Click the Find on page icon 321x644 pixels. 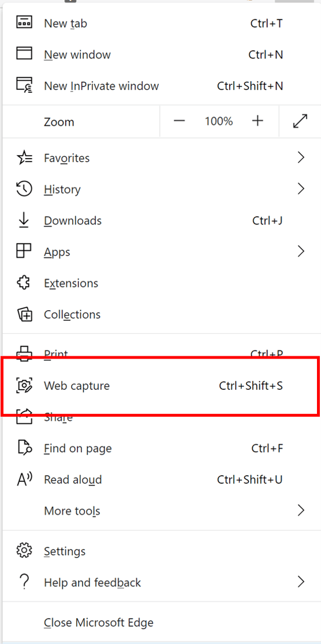(x=24, y=448)
